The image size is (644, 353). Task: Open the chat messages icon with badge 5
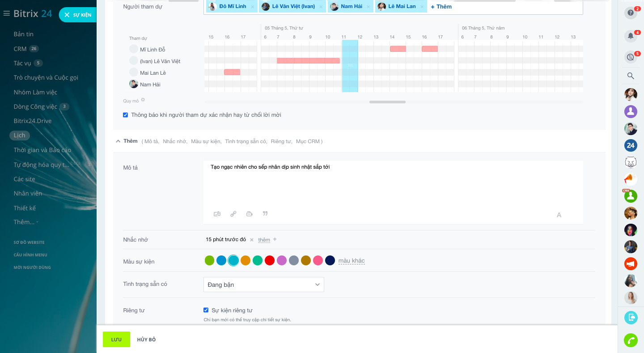tap(631, 57)
